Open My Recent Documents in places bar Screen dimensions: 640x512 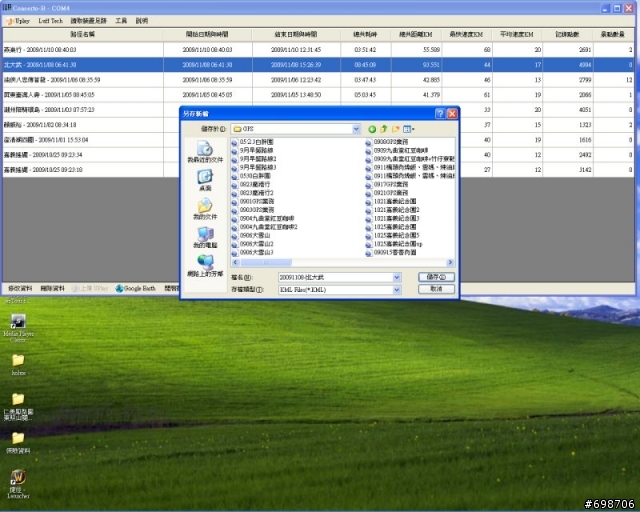pos(205,151)
